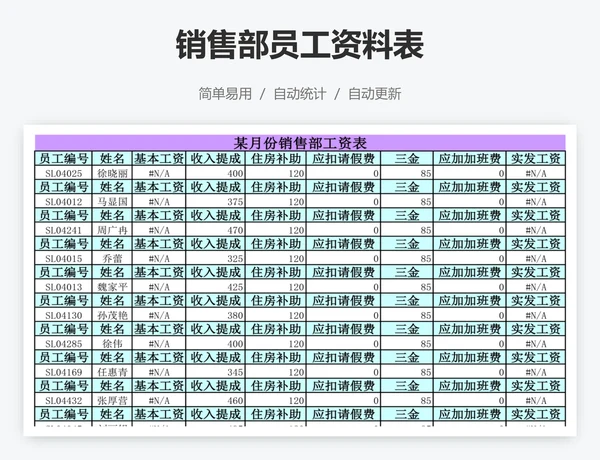
Task: Select the 自动更新 label
Action: coord(374,94)
